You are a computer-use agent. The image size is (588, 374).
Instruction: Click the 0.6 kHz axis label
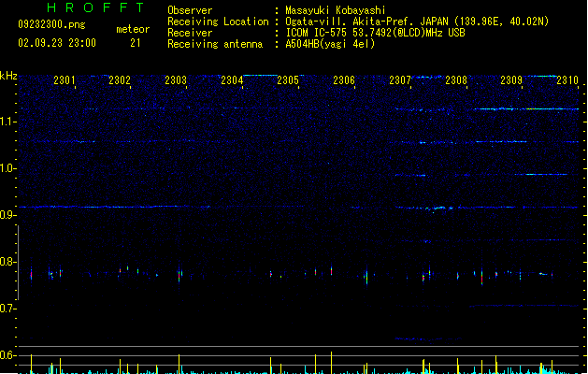[x=7, y=355]
